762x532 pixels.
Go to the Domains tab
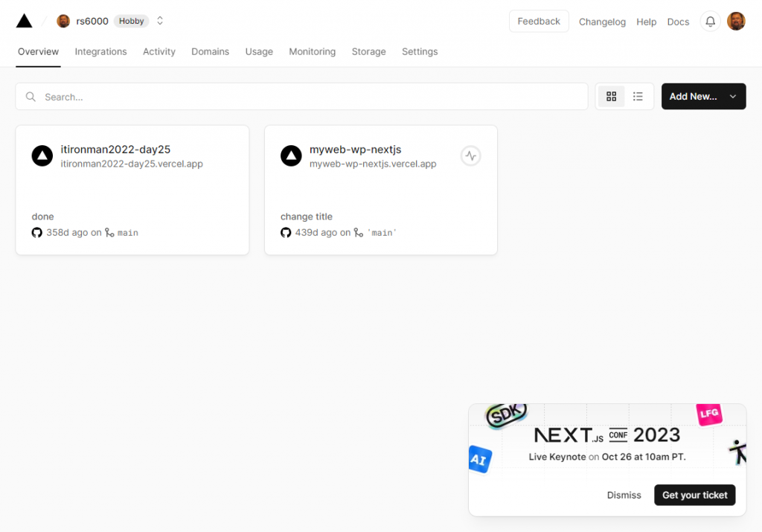pos(210,51)
